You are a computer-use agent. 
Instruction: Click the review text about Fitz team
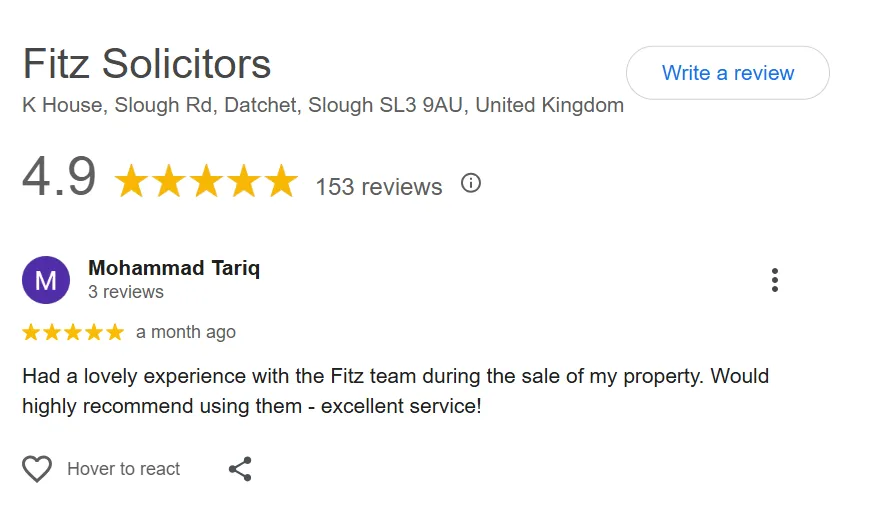(395, 392)
